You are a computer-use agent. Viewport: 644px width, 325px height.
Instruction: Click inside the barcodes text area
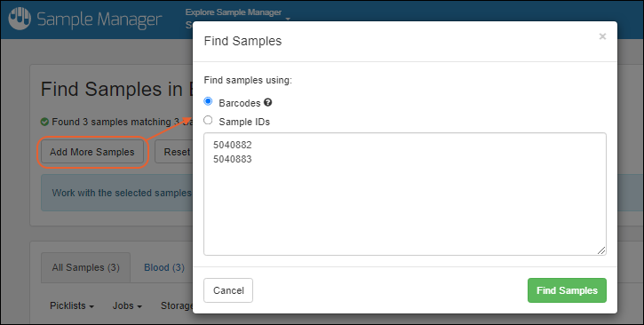[404, 194]
